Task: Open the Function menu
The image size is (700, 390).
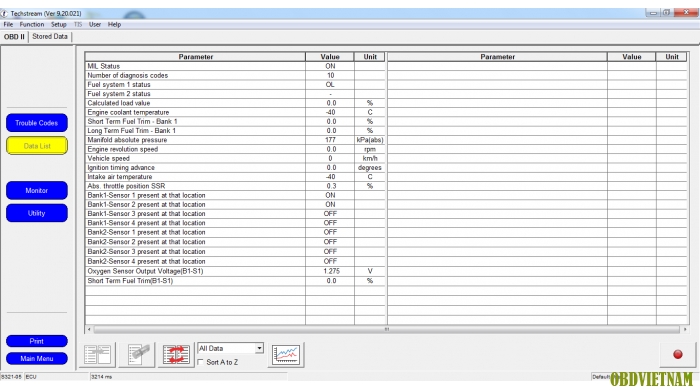Action: [32, 25]
